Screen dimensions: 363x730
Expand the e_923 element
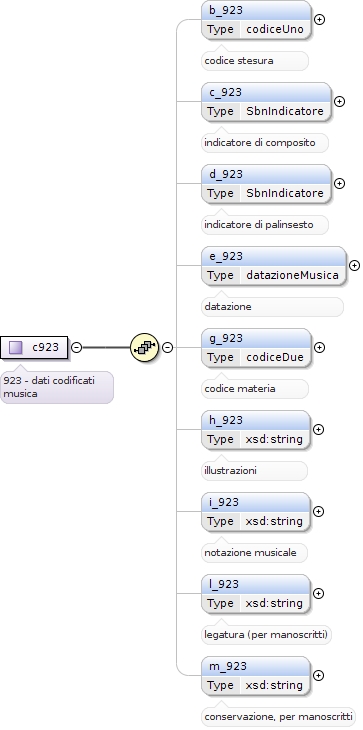354,265
